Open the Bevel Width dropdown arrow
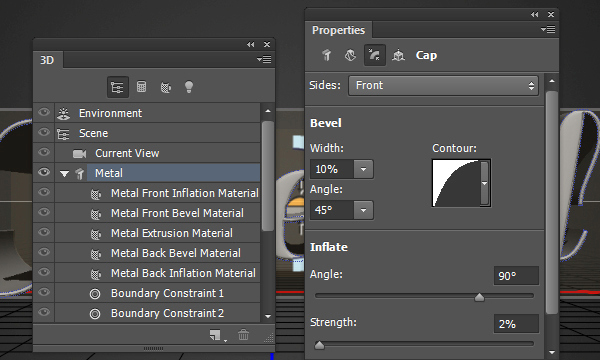The image size is (600, 360). point(363,169)
